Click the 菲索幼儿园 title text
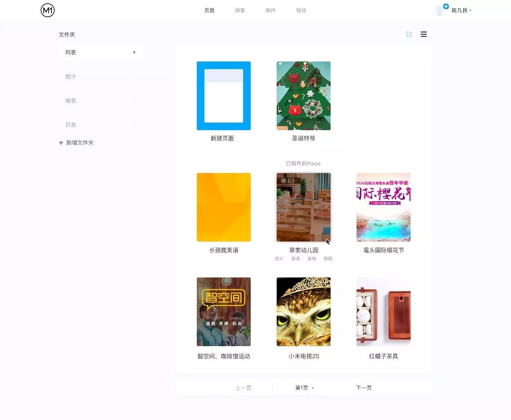 coord(303,250)
